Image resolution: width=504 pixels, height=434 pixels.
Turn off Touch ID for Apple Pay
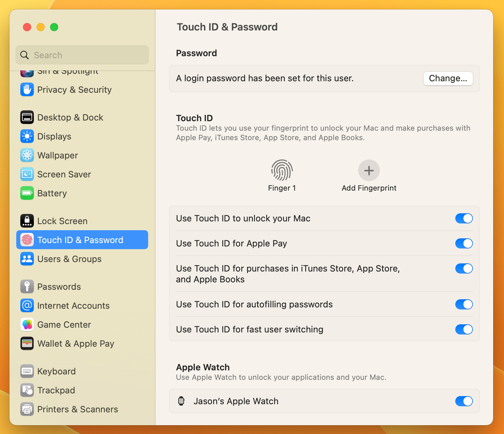point(464,243)
